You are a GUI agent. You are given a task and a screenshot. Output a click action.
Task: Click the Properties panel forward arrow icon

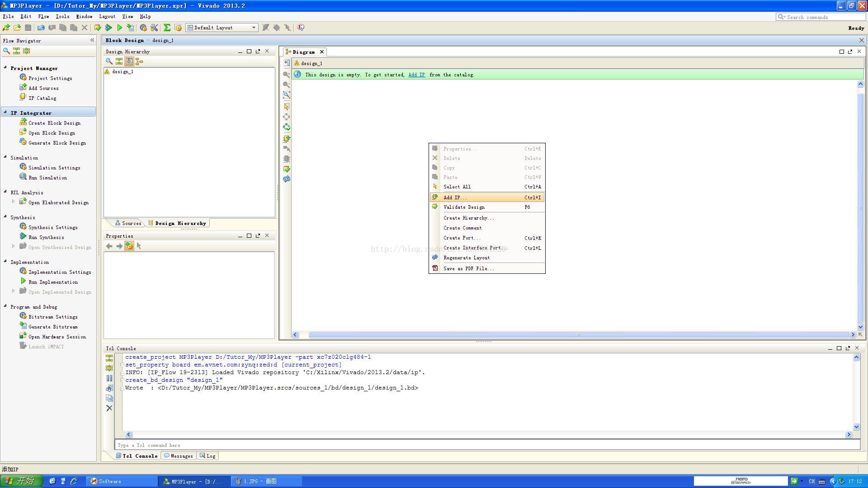[119, 246]
